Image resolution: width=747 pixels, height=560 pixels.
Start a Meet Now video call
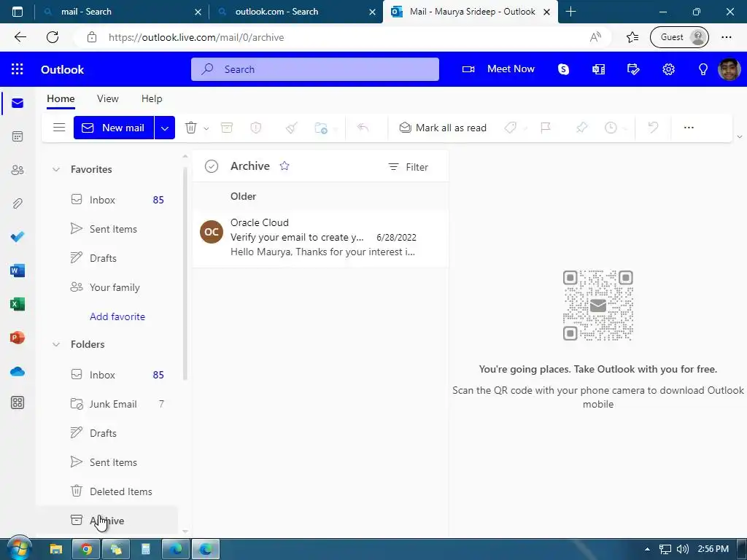(498, 69)
